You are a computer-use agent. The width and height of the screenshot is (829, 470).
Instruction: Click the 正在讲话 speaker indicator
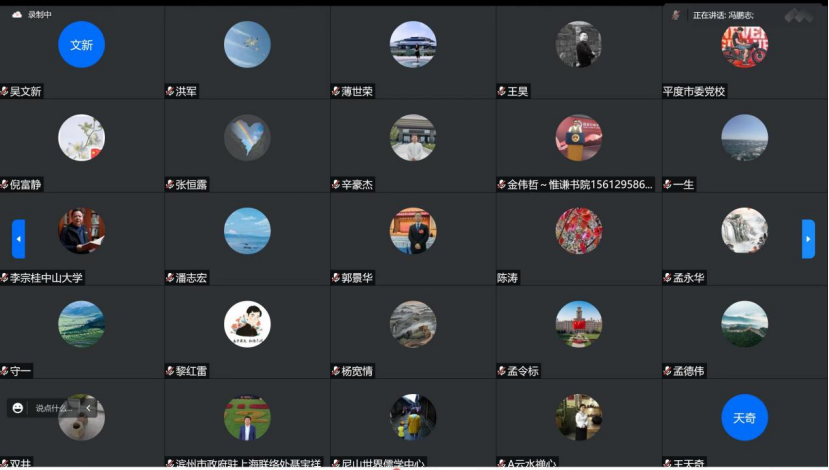coord(723,15)
